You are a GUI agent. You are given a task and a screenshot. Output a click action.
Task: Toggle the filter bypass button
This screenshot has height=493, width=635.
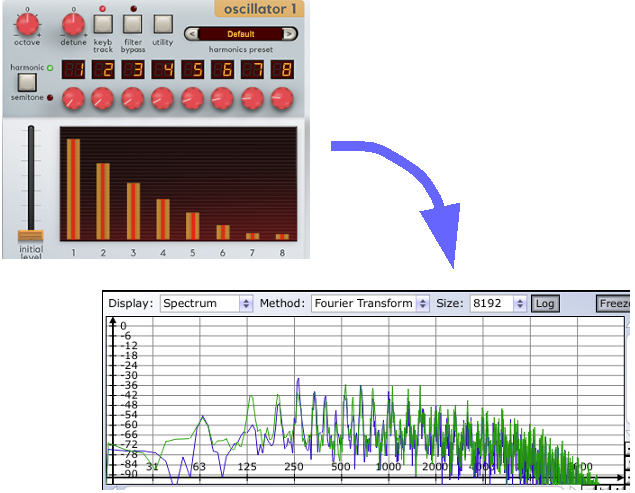[x=133, y=24]
